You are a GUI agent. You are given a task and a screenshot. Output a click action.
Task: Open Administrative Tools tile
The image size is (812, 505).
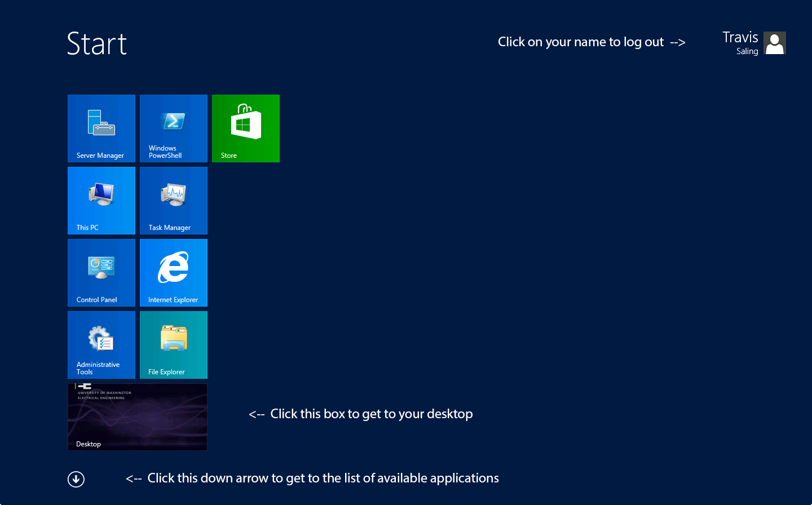[x=101, y=345]
